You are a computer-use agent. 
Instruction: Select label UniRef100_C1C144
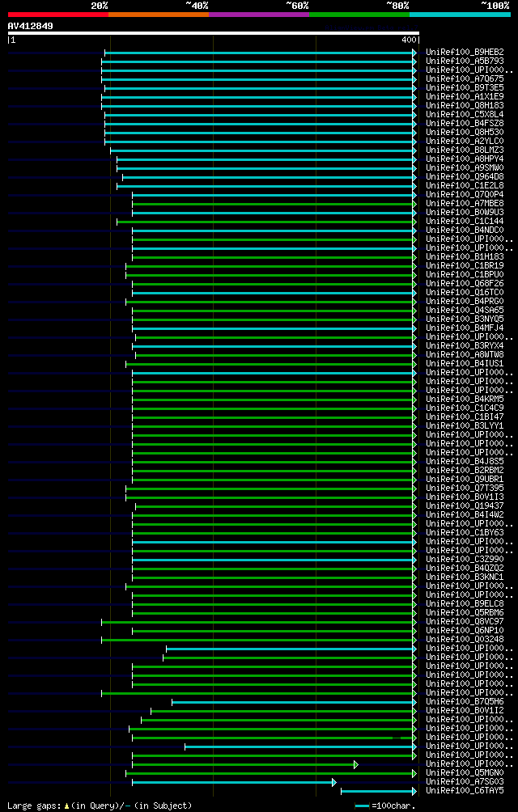pos(464,221)
